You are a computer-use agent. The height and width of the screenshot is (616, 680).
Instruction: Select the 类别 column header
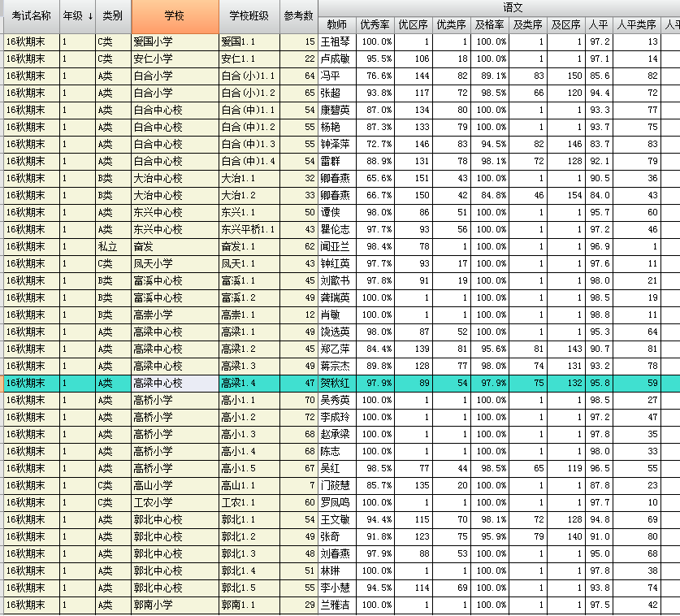pos(113,16)
